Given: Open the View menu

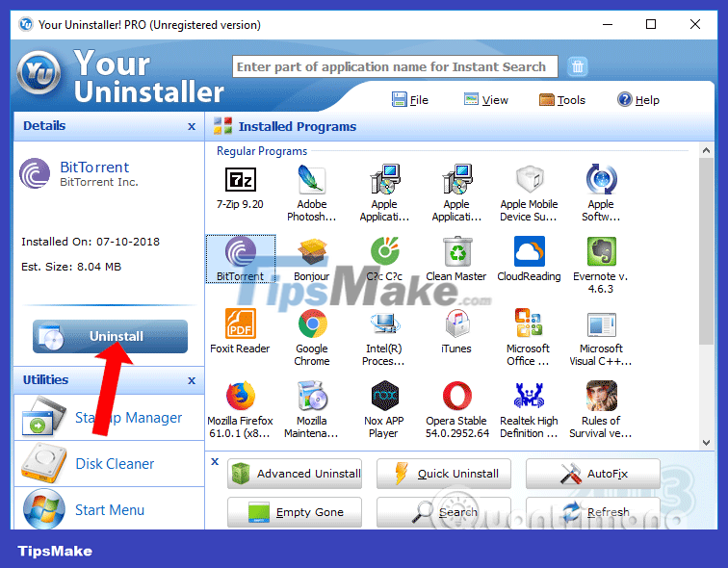Looking at the screenshot, I should (x=486, y=100).
